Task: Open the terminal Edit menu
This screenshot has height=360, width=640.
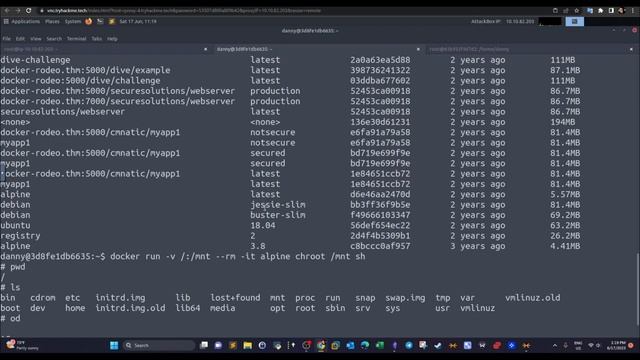Action: pyautogui.click(x=20, y=39)
